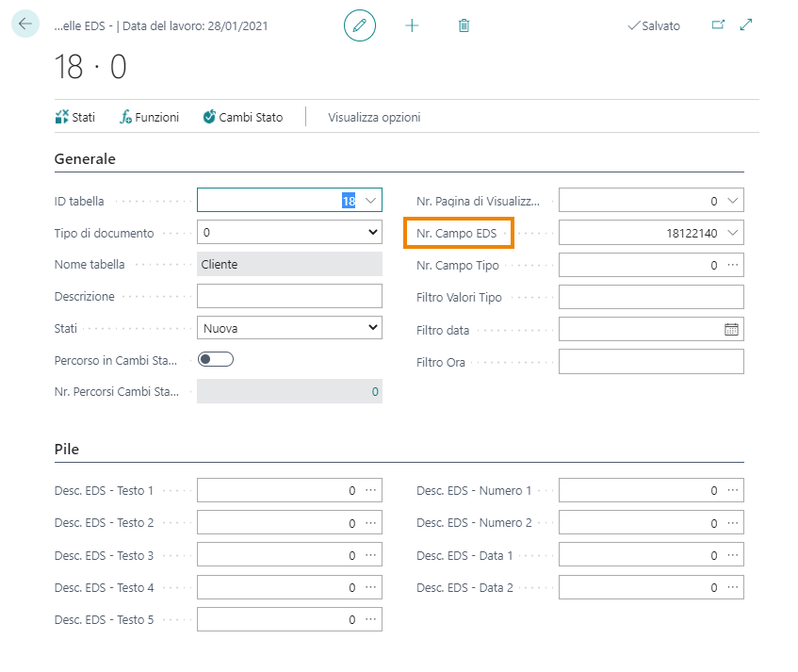Screen dimensions: 798x672
Task: Expand the Nr. Campo EDS dropdown
Action: point(732,233)
